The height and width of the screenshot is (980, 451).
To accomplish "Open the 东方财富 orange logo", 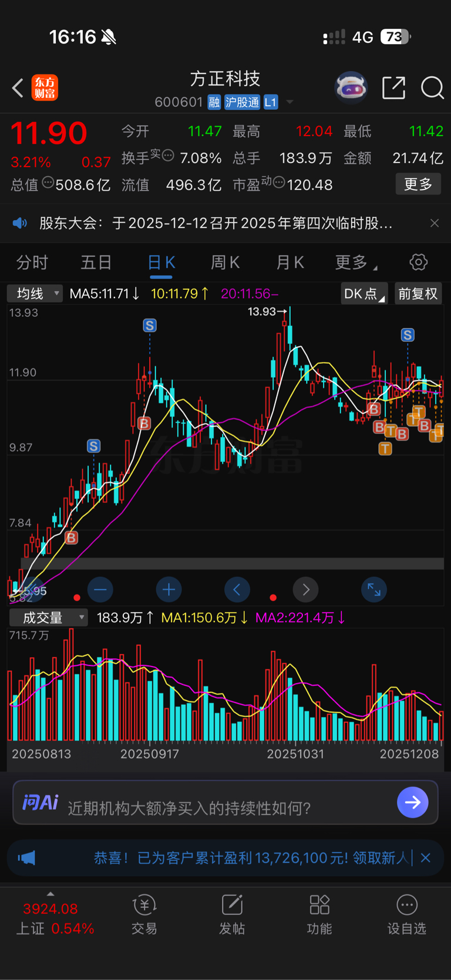I will click(x=45, y=88).
